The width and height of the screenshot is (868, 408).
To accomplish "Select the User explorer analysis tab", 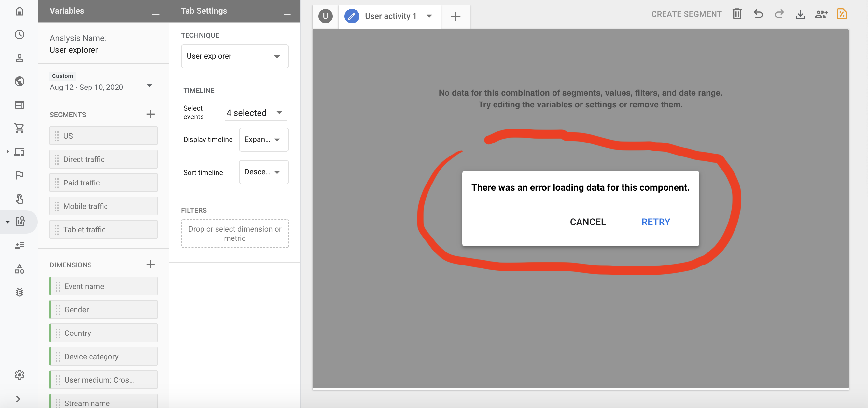I will pyautogui.click(x=326, y=16).
